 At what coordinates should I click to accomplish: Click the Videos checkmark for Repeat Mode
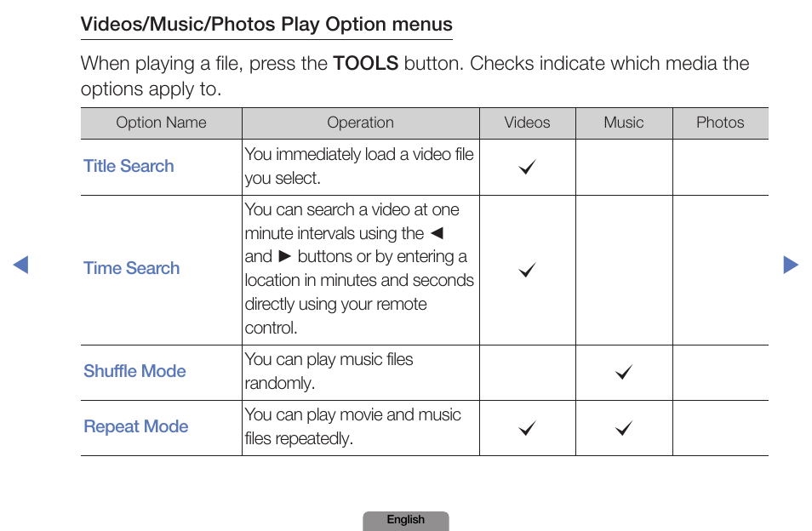click(527, 428)
